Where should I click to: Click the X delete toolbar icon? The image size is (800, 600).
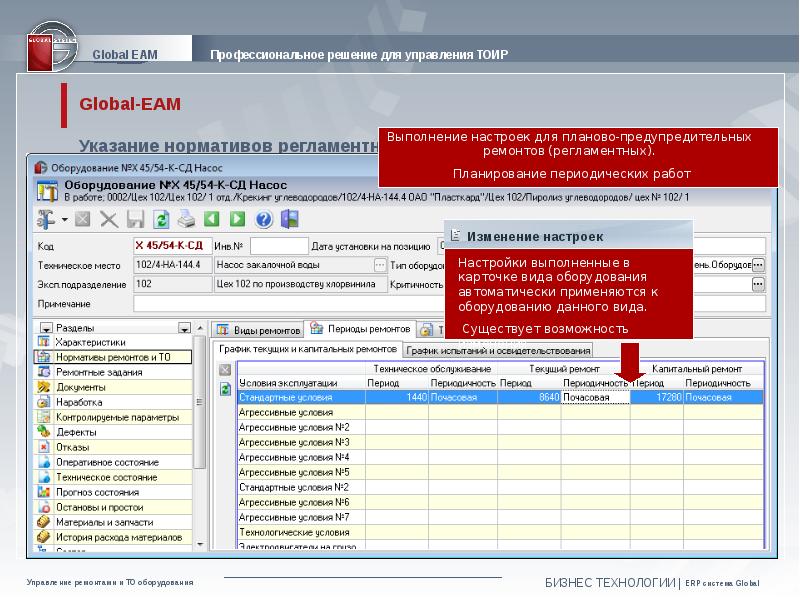point(109,219)
